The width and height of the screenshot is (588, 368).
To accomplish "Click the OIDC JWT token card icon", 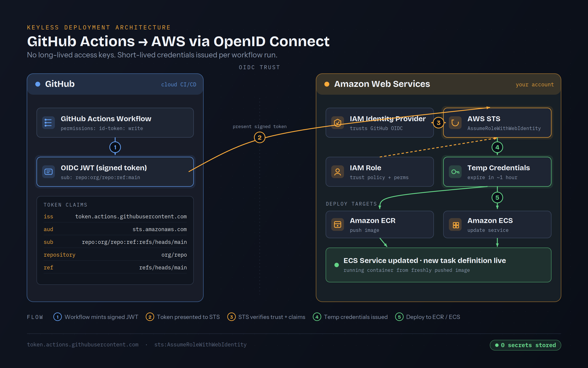I will tap(48, 172).
